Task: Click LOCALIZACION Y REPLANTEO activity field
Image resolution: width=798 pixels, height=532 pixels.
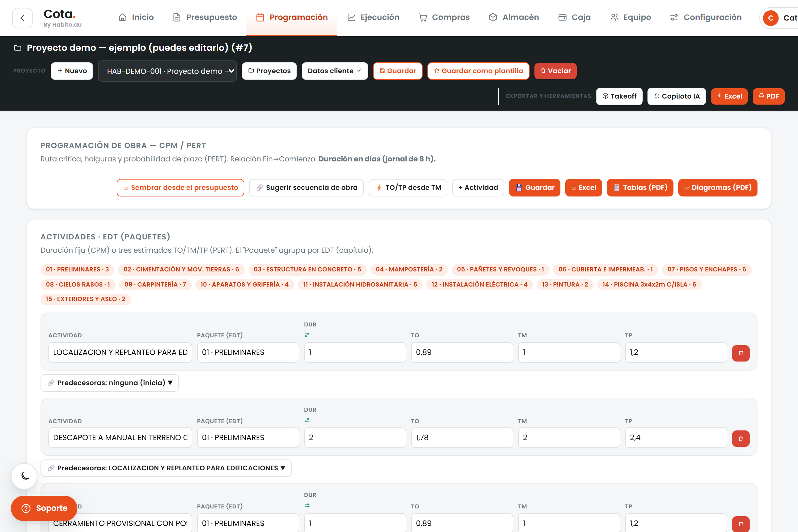Action: pos(120,352)
